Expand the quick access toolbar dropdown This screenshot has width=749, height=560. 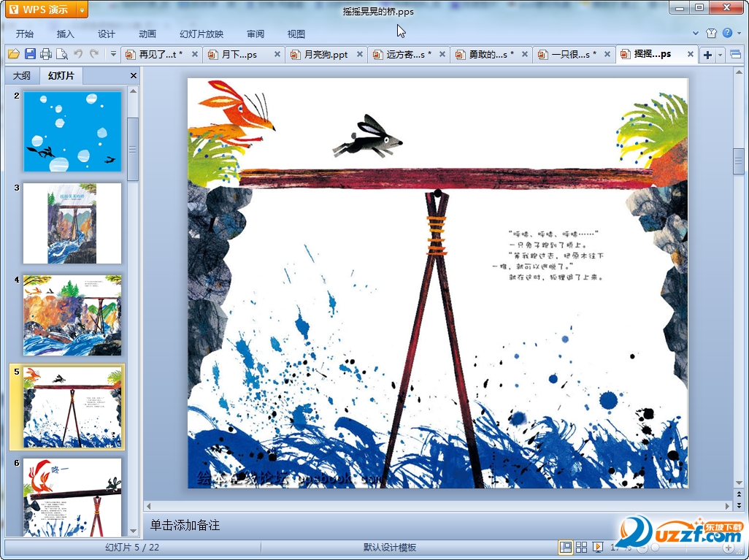[x=113, y=54]
